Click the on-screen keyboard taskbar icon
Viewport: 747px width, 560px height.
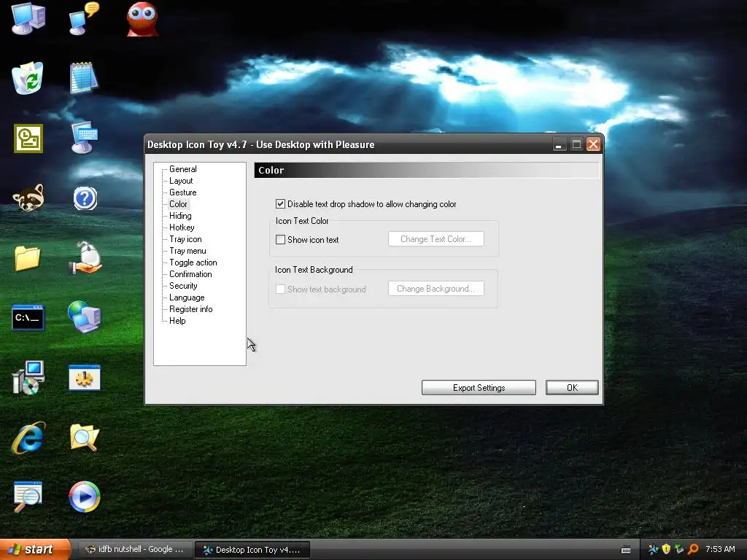pyautogui.click(x=626, y=550)
